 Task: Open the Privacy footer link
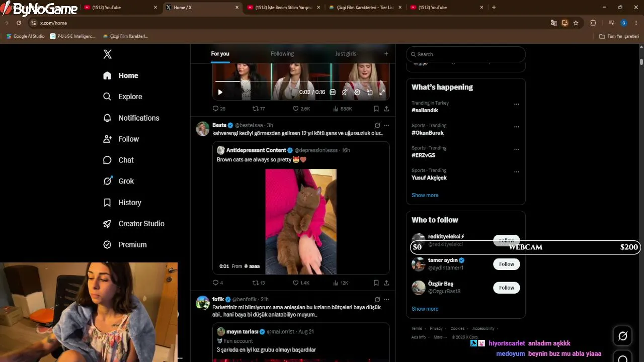[x=436, y=328]
